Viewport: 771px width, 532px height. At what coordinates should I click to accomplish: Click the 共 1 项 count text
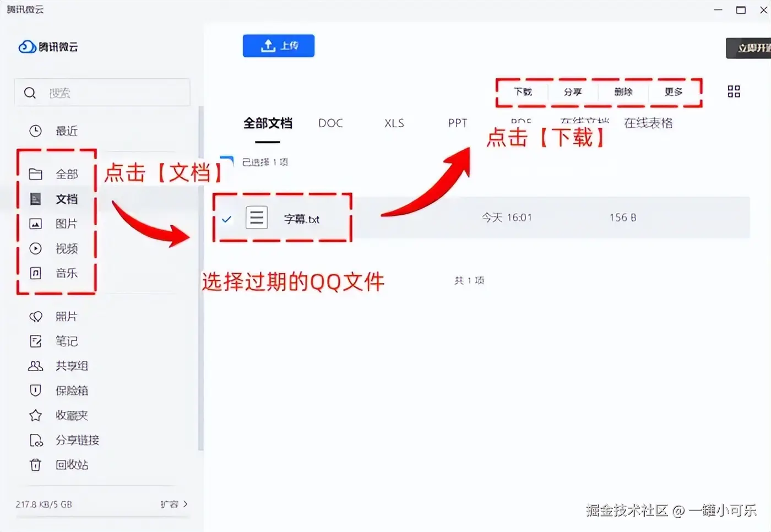click(469, 280)
